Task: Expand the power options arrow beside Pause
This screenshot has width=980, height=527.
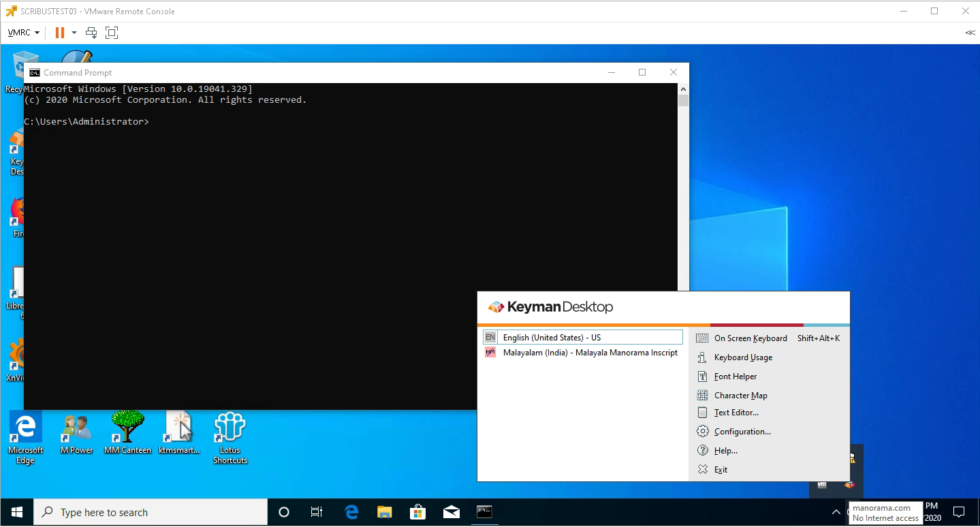Action: coord(74,33)
